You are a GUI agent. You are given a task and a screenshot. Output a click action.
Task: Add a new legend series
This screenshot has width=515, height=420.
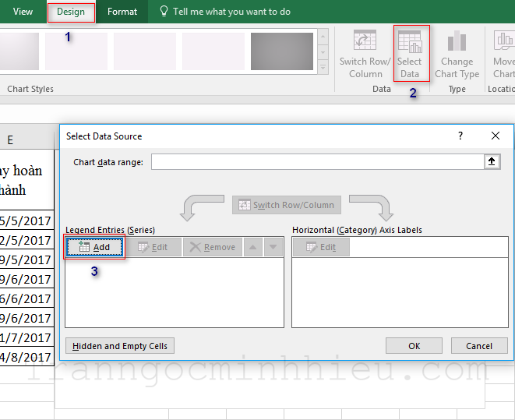tap(94, 247)
